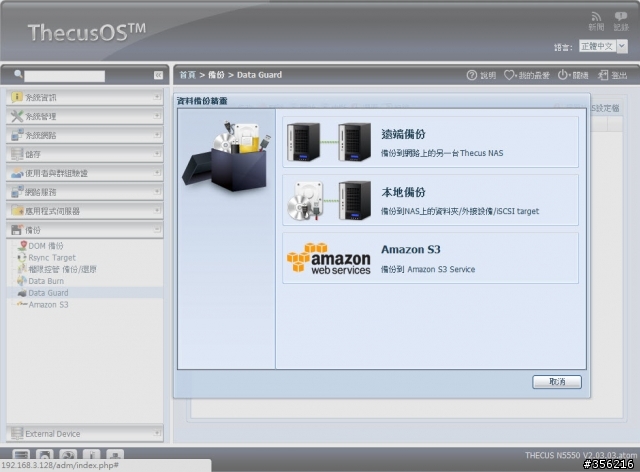Expand 系統網路 with its plus button
This screenshot has height=472, width=640.
click(157, 135)
